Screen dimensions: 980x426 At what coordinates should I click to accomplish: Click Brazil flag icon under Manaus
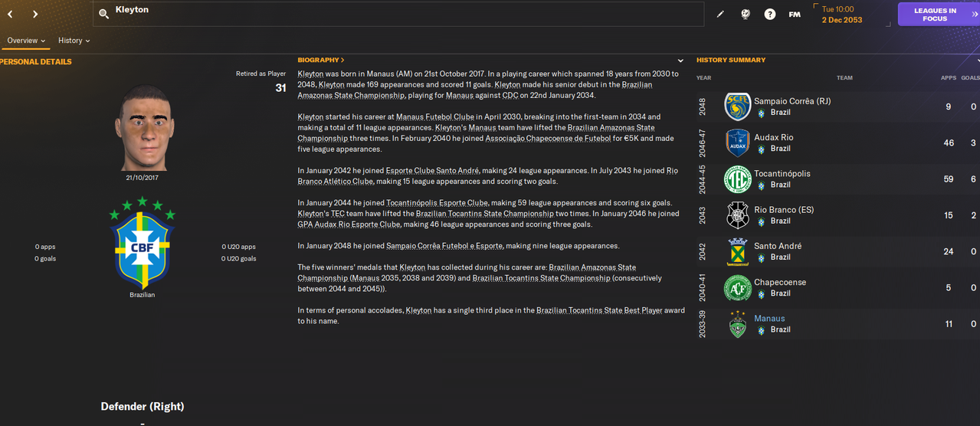(x=761, y=329)
